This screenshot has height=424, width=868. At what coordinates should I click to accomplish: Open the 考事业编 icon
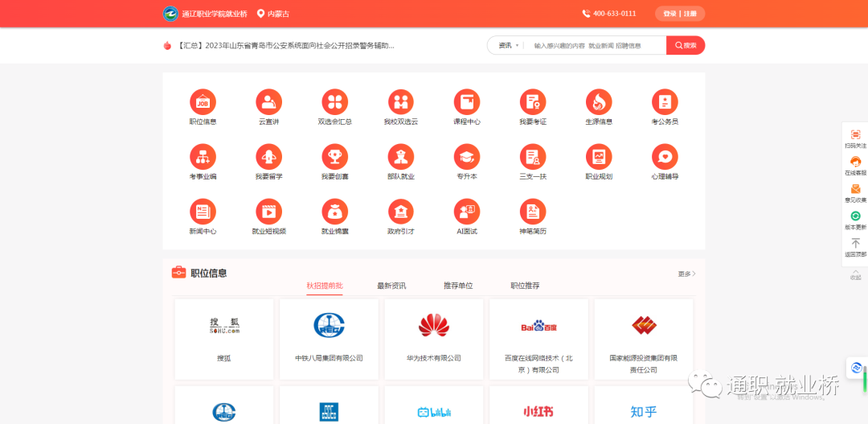tap(203, 157)
